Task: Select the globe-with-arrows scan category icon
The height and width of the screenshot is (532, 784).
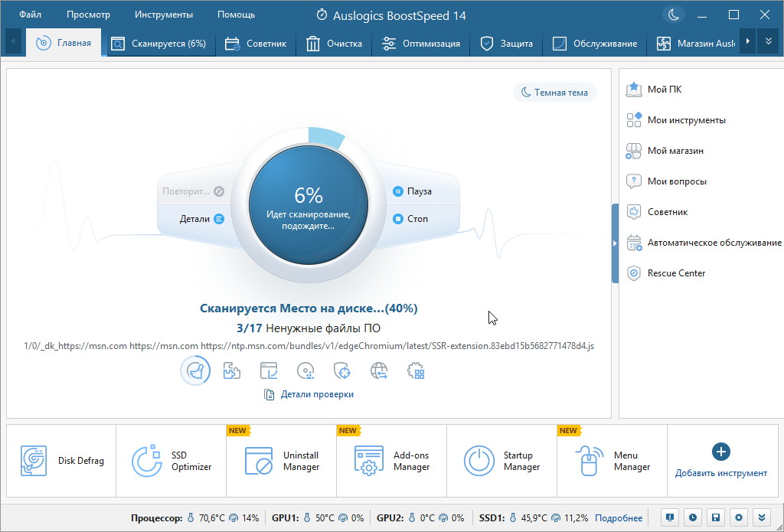Action: pyautogui.click(x=379, y=371)
